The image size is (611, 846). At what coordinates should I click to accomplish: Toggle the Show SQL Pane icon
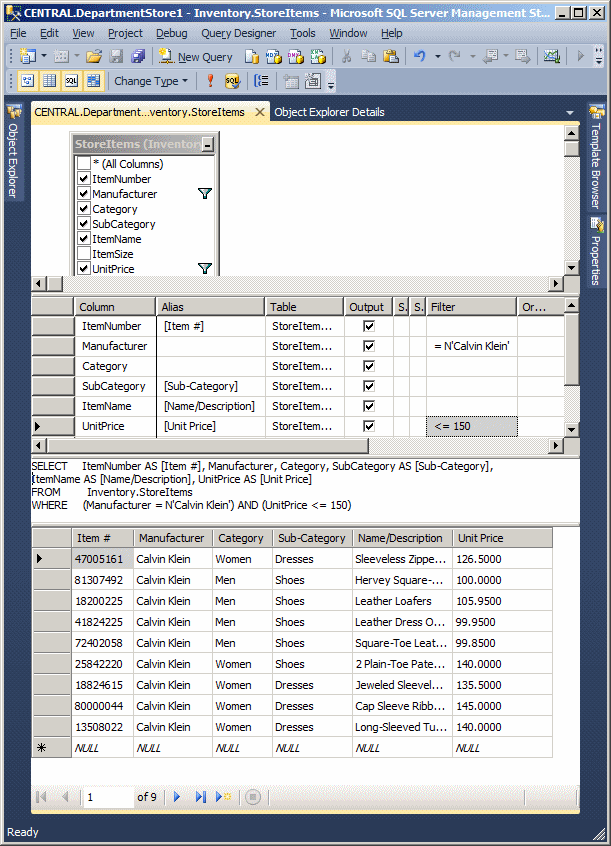coord(71,81)
